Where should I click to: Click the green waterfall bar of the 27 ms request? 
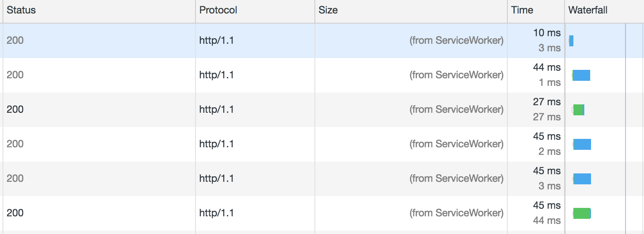[x=578, y=110]
